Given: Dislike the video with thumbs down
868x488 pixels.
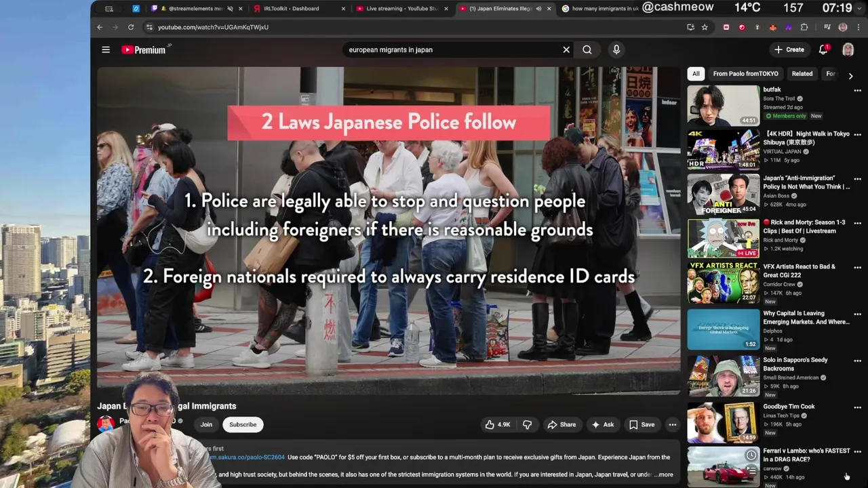Looking at the screenshot, I should point(527,424).
